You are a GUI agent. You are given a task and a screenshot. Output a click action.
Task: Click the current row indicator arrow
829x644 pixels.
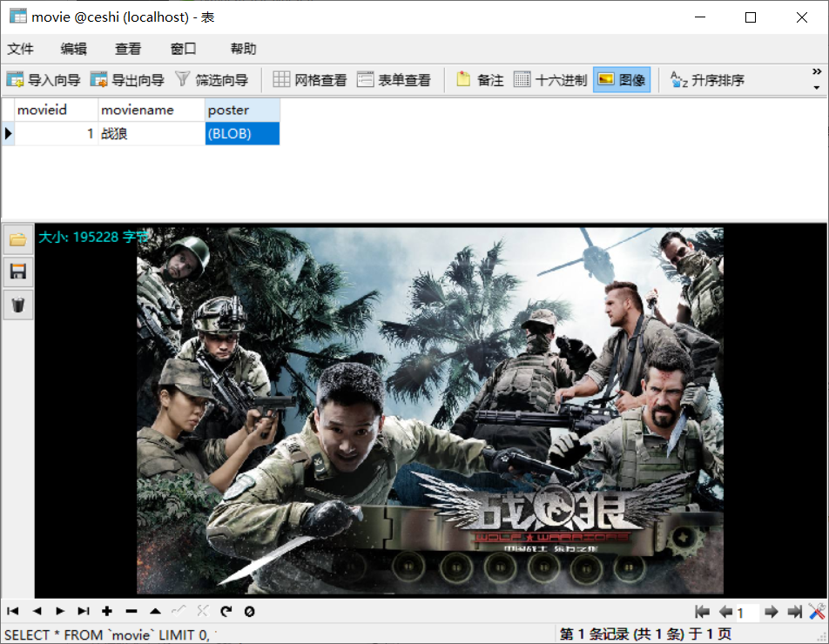tap(8, 134)
